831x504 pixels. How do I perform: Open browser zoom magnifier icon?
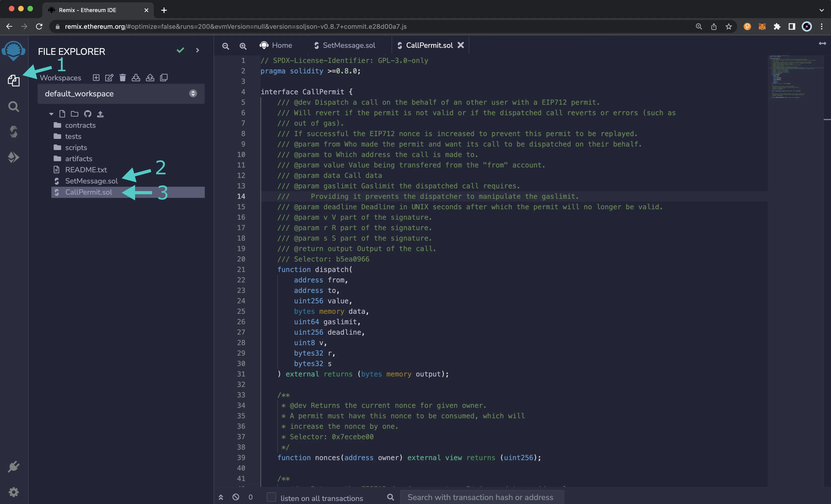[699, 27]
